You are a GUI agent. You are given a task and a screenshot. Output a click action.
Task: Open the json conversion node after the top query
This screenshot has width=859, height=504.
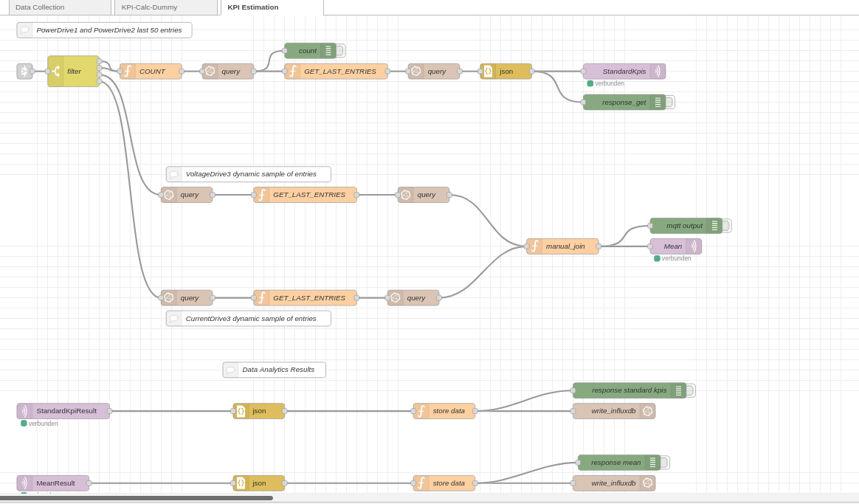[x=506, y=71]
